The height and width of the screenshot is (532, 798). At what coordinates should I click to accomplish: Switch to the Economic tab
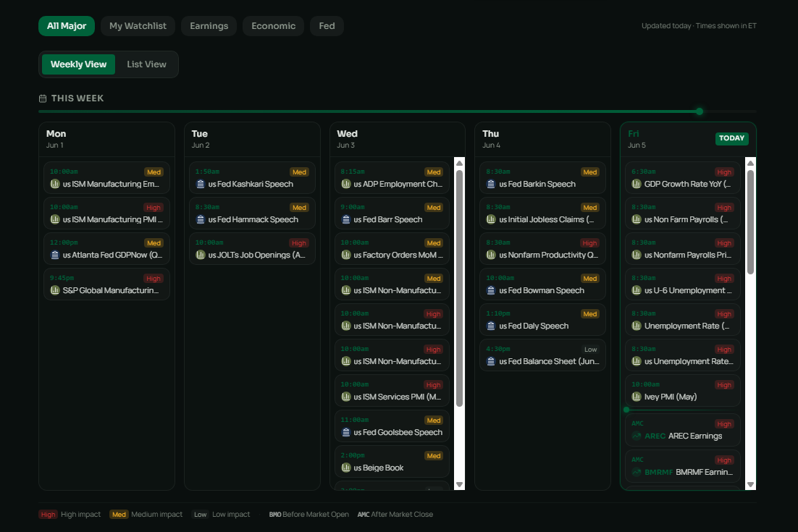(x=273, y=26)
